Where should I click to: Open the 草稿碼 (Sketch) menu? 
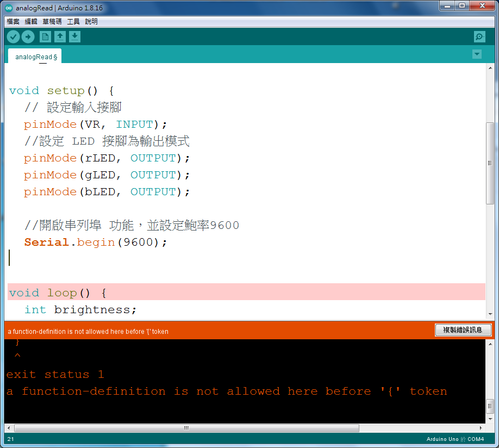tap(52, 22)
